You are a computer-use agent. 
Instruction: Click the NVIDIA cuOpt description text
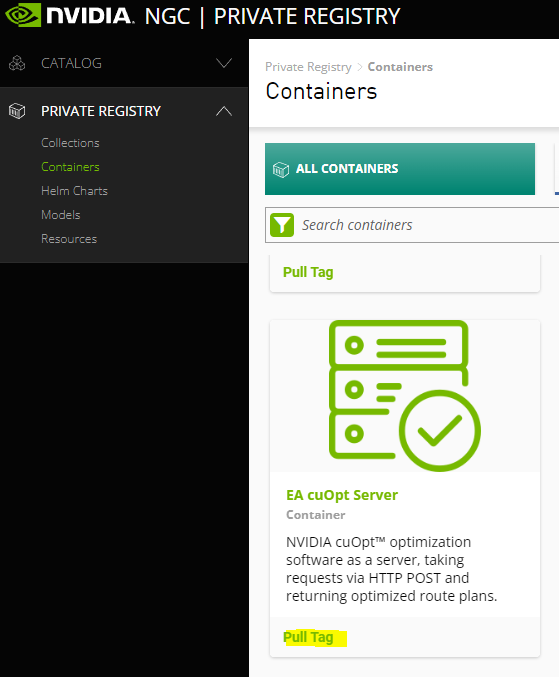click(392, 569)
